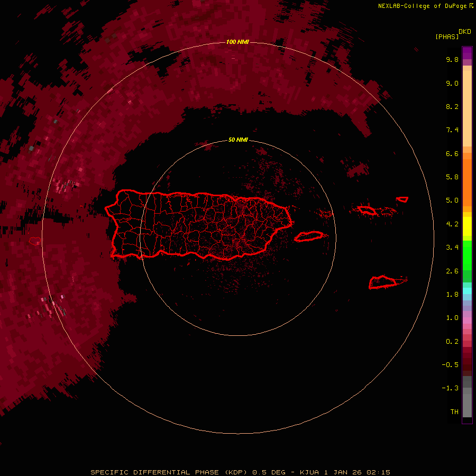
Task: Click the cyan band of the color scale
Action: coord(467,291)
